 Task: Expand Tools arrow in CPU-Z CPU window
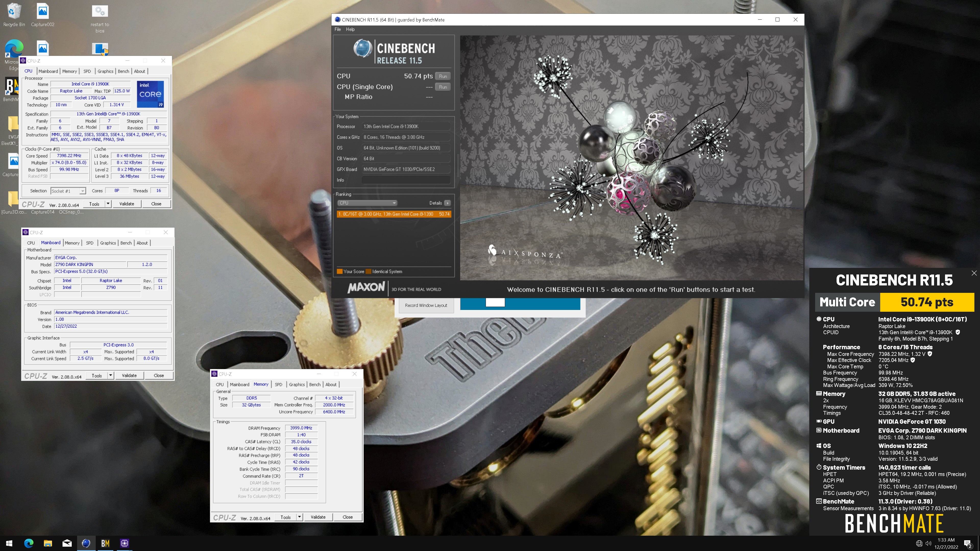pyautogui.click(x=108, y=204)
